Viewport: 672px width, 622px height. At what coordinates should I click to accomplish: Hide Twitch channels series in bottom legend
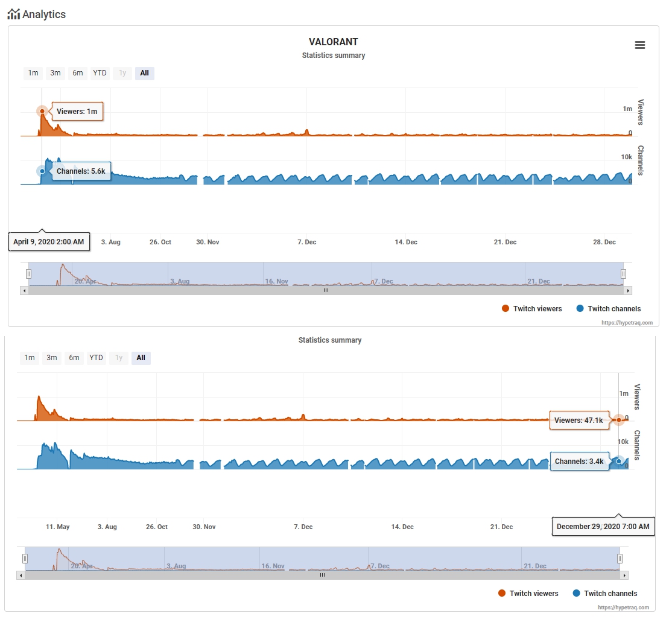pyautogui.click(x=604, y=594)
